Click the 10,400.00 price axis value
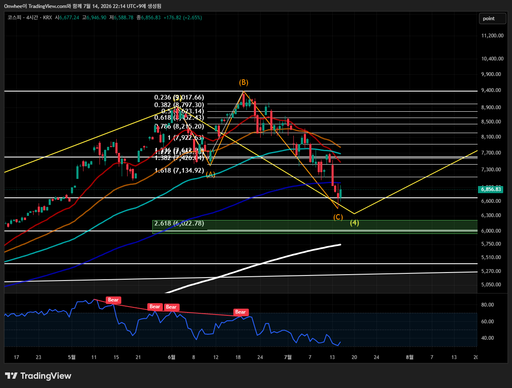Screen dimensions: 512x388 coord(492,59)
